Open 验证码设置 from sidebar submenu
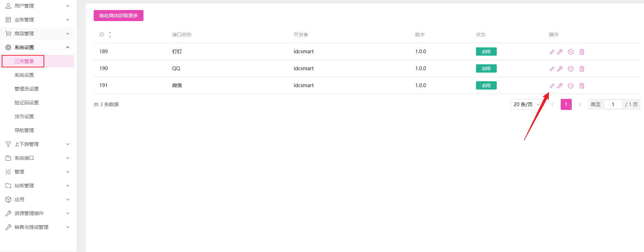This screenshot has height=252, width=644. pyautogui.click(x=27, y=103)
